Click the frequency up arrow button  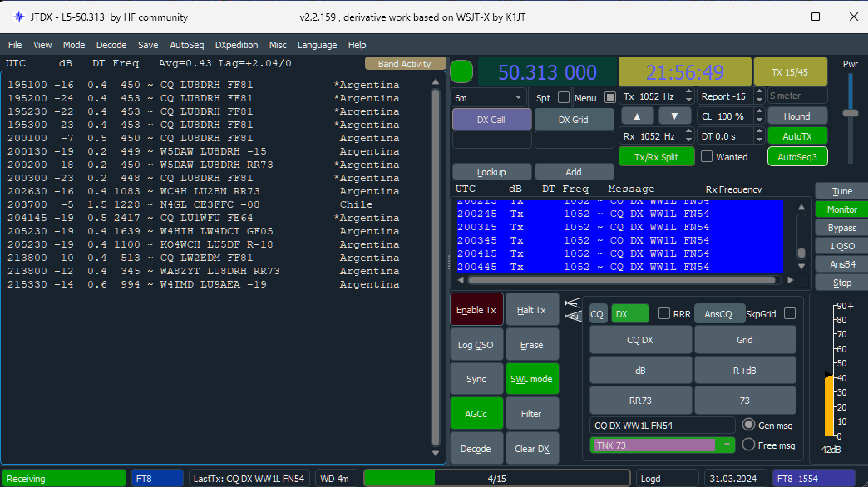pos(637,116)
